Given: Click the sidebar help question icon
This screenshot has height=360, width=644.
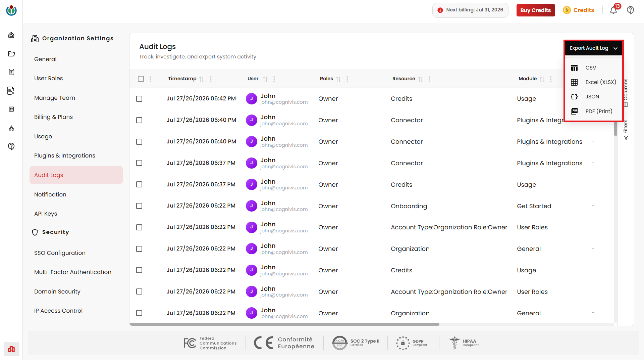Looking at the screenshot, I should 11,146.
